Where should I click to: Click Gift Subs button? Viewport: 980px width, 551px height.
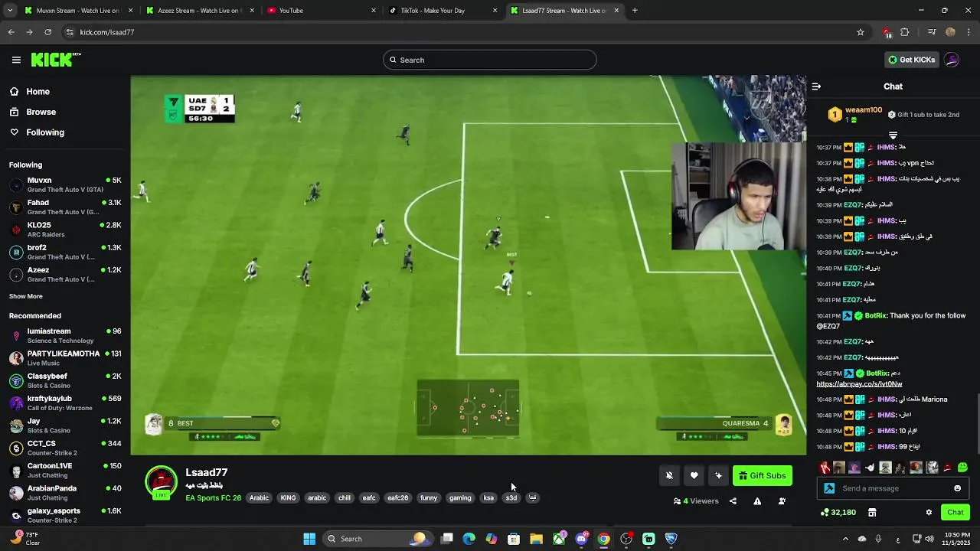click(x=763, y=476)
